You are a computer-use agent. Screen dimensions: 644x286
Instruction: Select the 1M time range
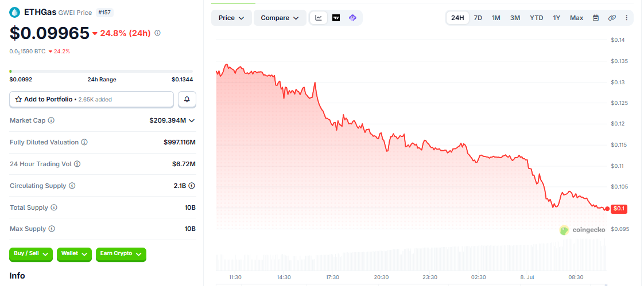[496, 18]
